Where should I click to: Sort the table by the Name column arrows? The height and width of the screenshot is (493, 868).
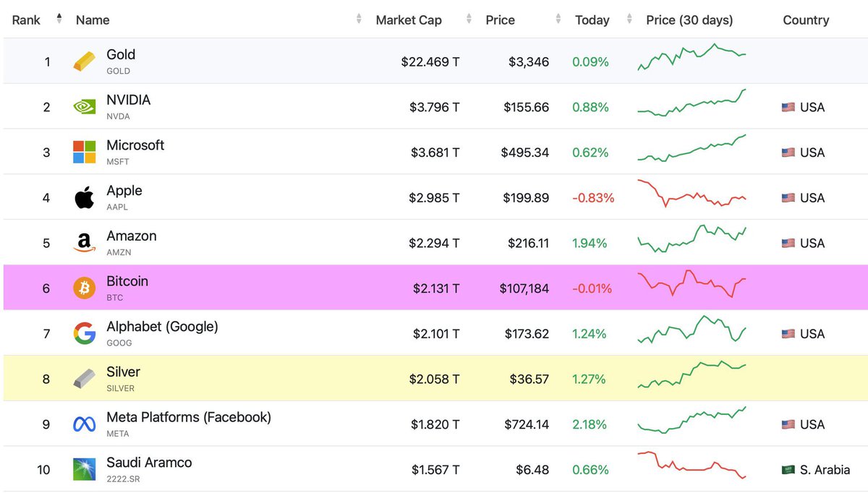point(359,20)
